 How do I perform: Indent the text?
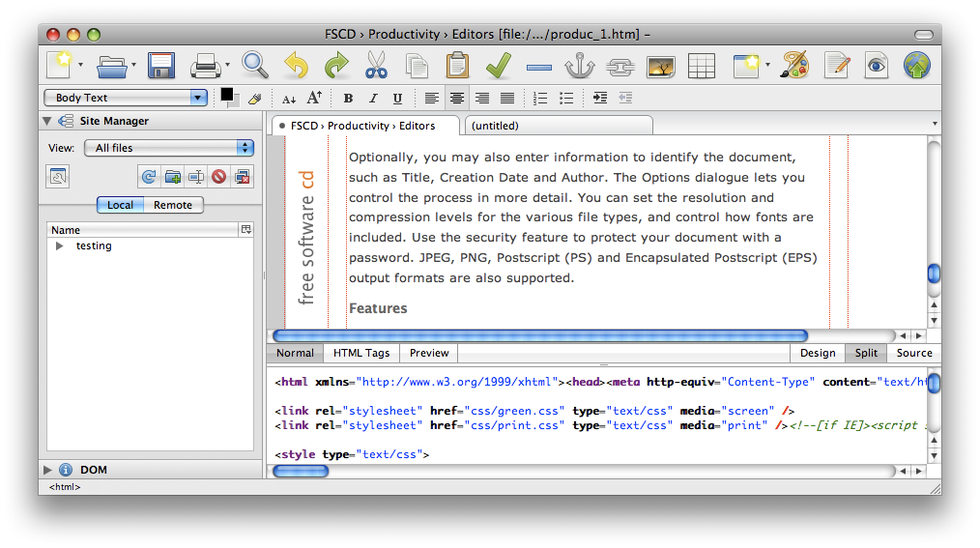pos(600,99)
